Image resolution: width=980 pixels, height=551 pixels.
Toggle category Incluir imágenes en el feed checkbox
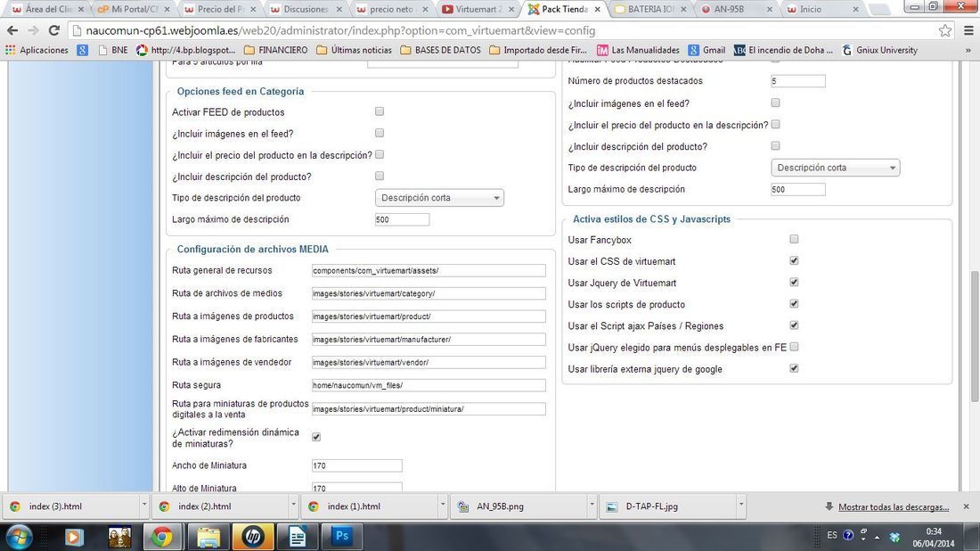point(380,133)
